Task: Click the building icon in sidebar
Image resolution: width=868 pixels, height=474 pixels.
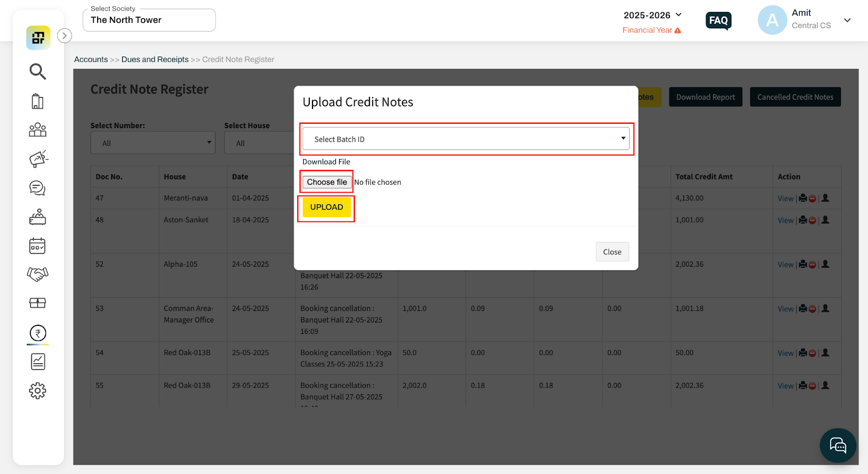Action: pos(37,102)
